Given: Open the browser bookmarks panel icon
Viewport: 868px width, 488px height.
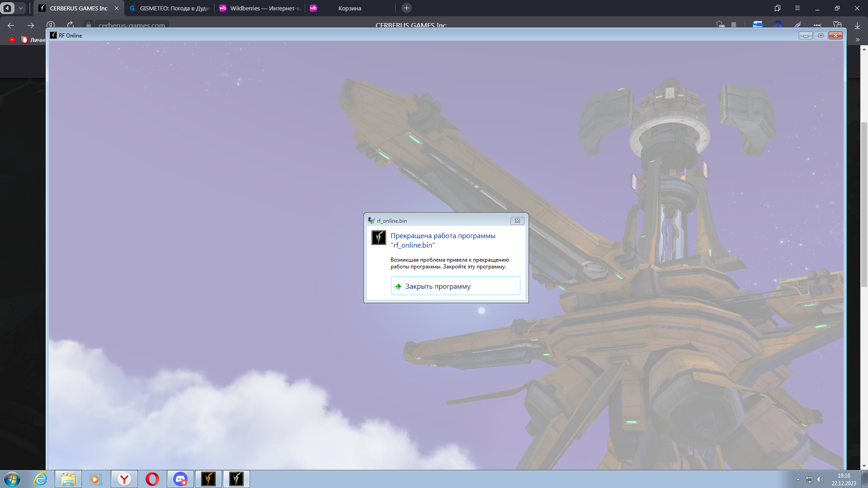Looking at the screenshot, I should pyautogui.click(x=778, y=8).
